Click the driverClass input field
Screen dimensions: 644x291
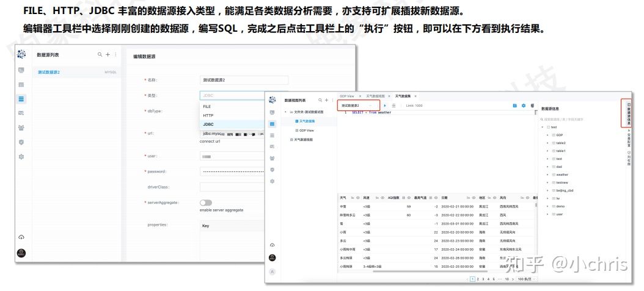[x=232, y=187]
